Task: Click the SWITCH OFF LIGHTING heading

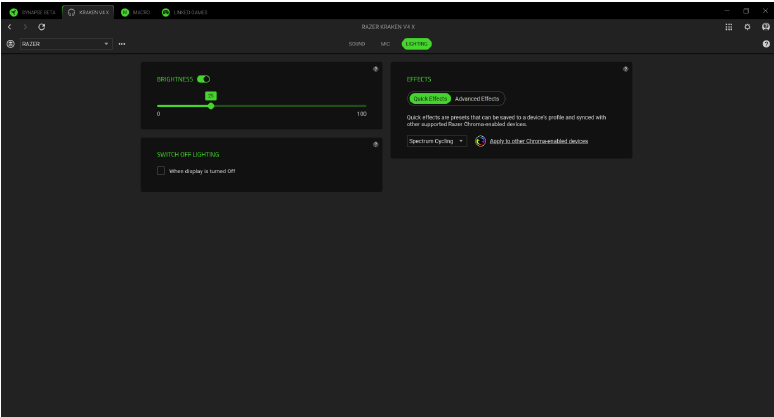Action: 188,154
